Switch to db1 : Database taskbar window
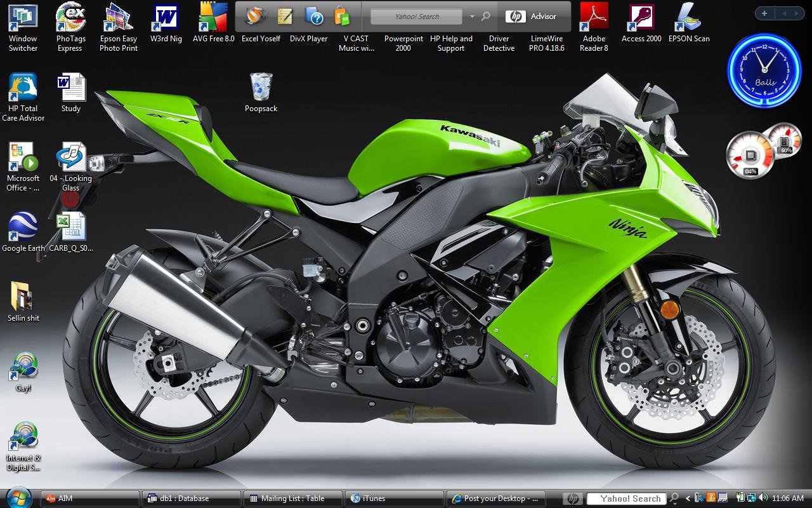 pyautogui.click(x=192, y=498)
